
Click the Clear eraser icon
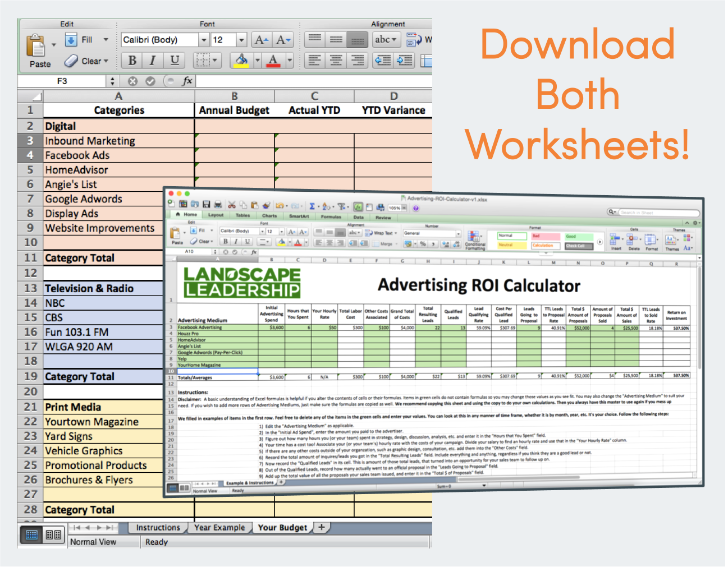click(x=71, y=61)
